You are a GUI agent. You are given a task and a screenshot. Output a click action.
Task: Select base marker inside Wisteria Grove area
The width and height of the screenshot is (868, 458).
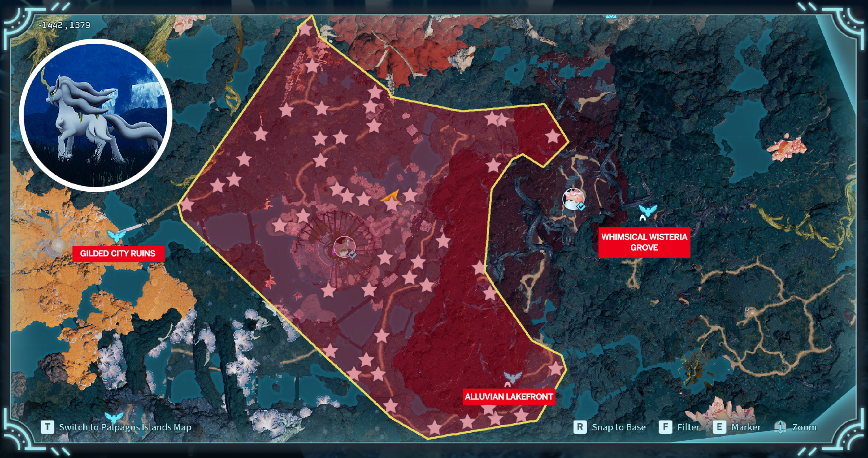574,199
